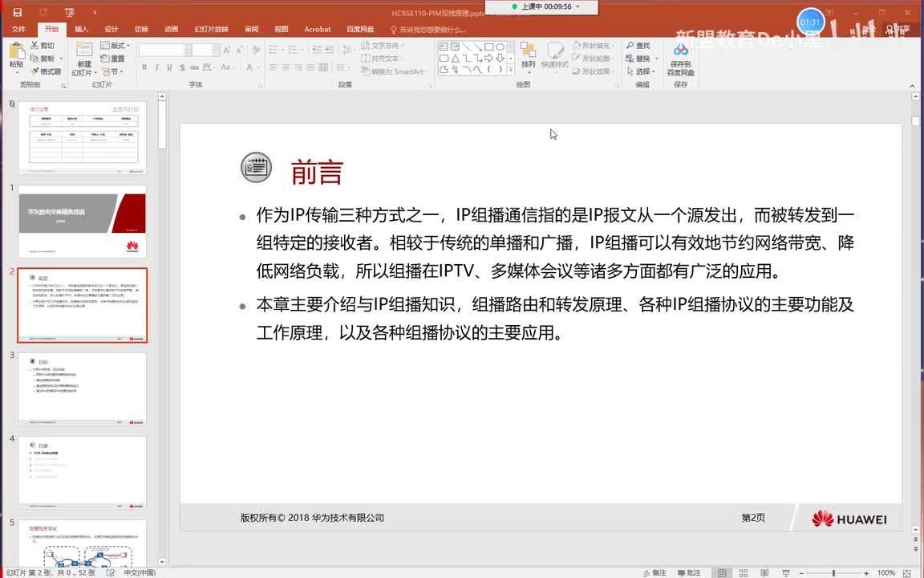Click the Reset (重置) slide icon
Image resolution: width=924 pixels, height=578 pixels.
pyautogui.click(x=105, y=59)
